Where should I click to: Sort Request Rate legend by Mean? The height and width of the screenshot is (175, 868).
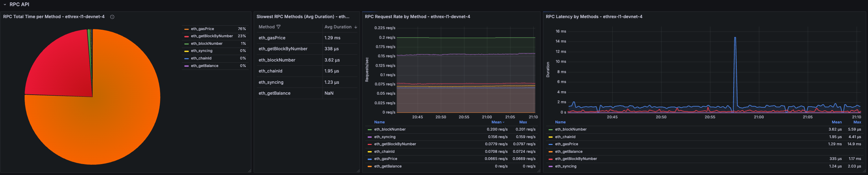point(498,122)
